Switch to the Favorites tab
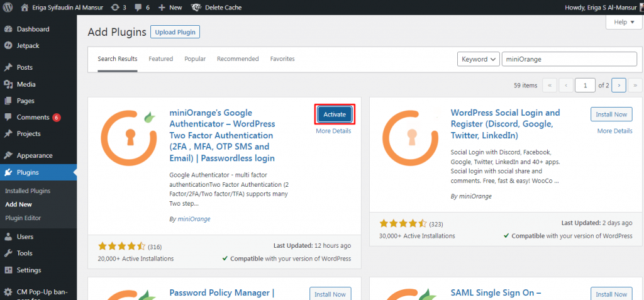Viewport: 644px width, 300px height. (x=282, y=59)
